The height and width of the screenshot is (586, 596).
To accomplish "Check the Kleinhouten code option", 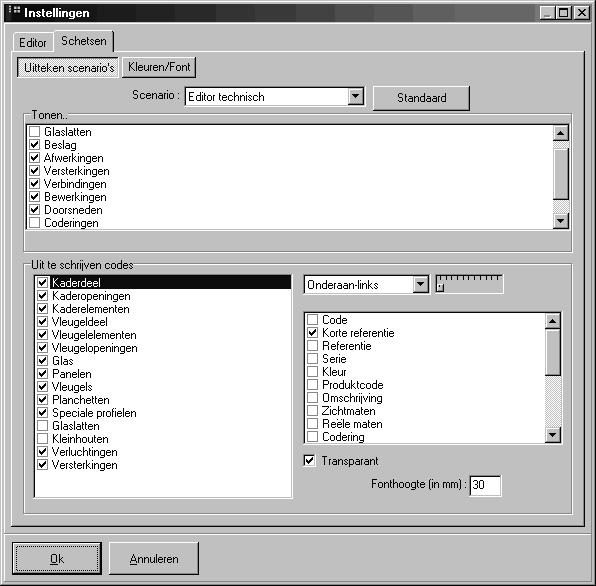I will pos(43,439).
